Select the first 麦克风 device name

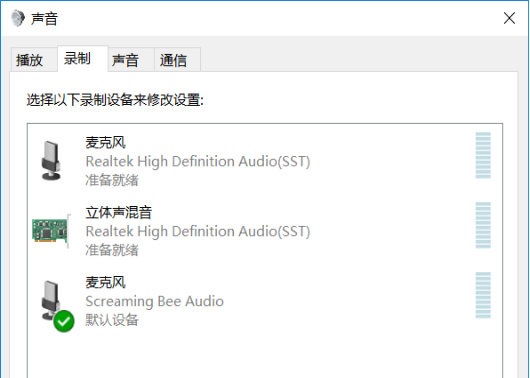[x=105, y=143]
